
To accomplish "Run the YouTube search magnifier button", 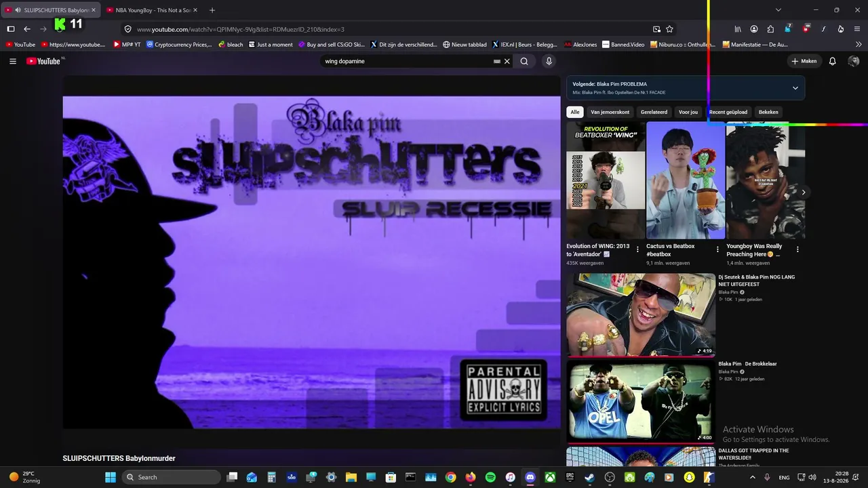I will pos(524,61).
